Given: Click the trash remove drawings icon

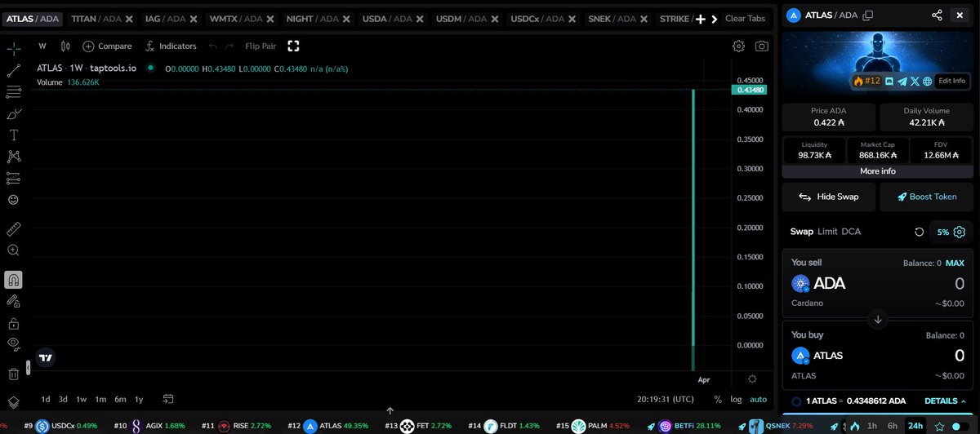Looking at the screenshot, I should pos(14,374).
